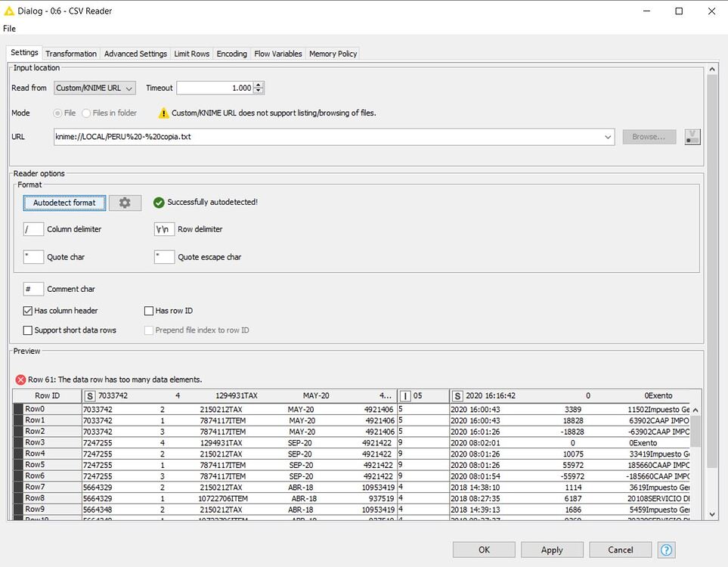Screen dimensions: 728x567
Task: Switch to the Transformation tab
Action: (x=70, y=54)
